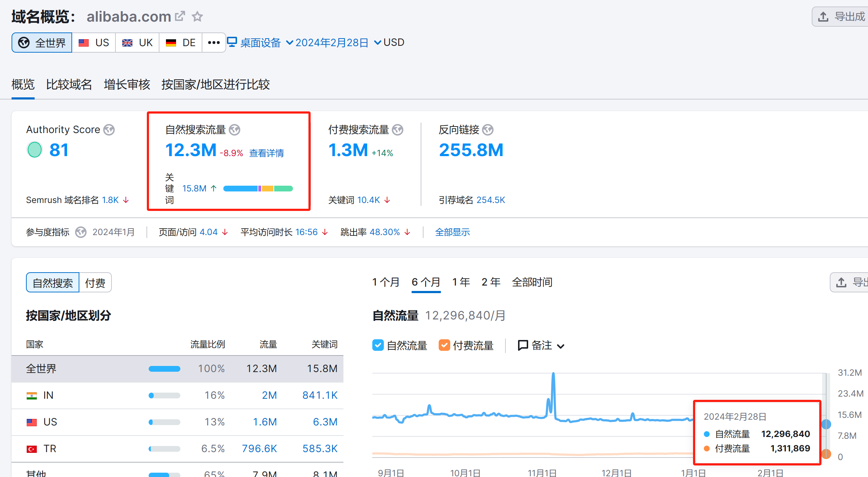Click the globe icon next to 自然搜索流量
Screen dimensions: 868x477
tap(235, 130)
